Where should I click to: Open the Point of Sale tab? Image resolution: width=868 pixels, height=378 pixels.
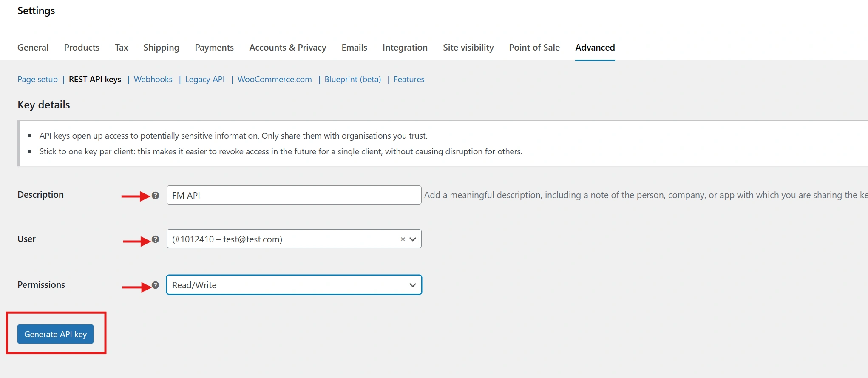534,48
